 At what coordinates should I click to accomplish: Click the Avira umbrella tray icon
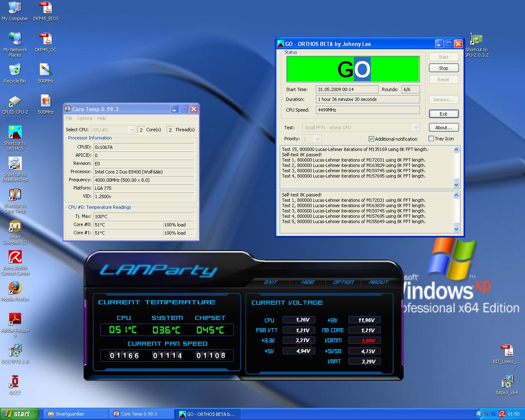[501, 414]
